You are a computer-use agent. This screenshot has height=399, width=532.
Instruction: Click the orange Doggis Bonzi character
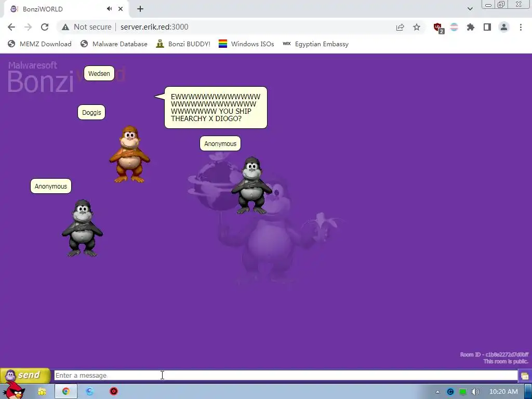(129, 154)
